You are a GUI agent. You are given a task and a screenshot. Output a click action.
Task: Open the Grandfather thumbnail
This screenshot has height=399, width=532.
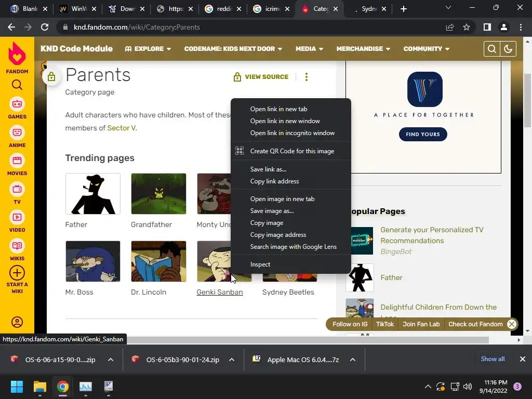158,194
